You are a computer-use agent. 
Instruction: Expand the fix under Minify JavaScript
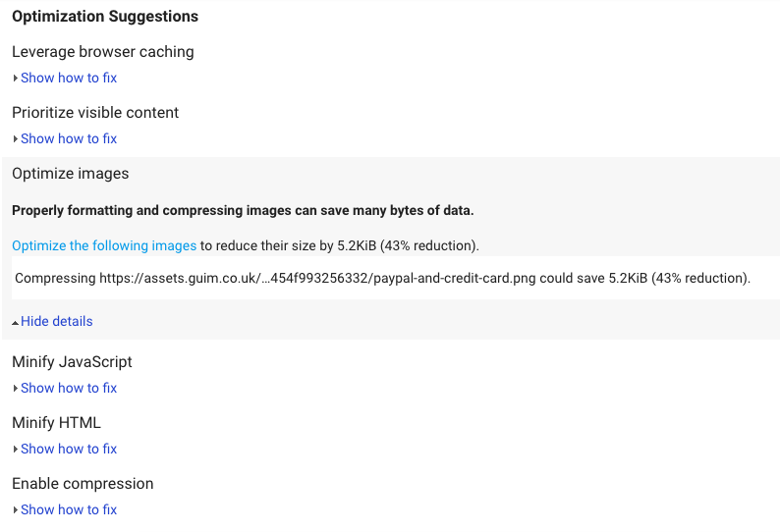pyautogui.click(x=69, y=388)
